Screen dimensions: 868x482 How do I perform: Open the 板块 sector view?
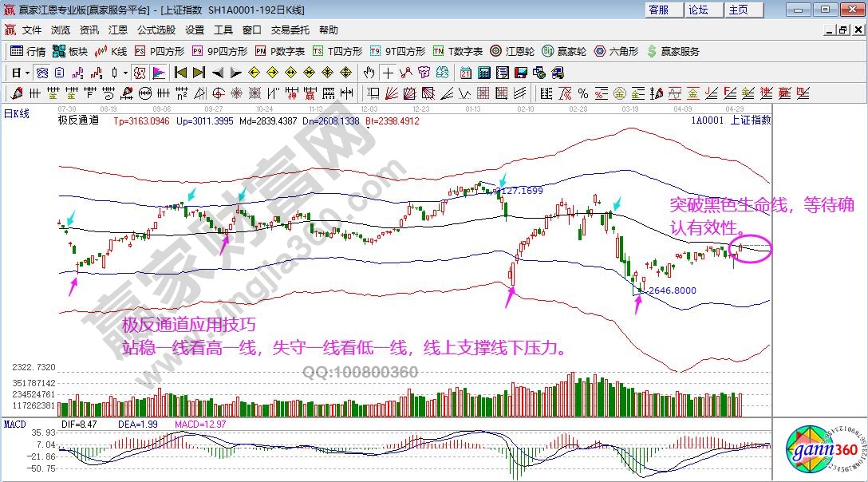(70, 51)
